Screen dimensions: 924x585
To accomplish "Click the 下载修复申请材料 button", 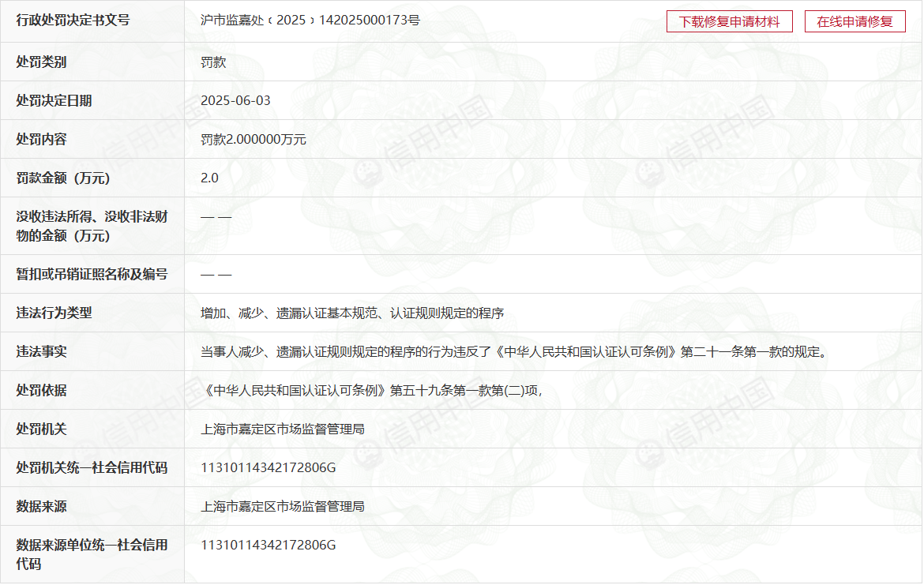I will [x=728, y=21].
